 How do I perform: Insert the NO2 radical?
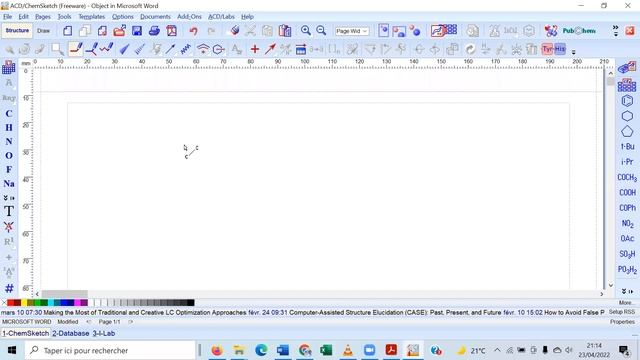[627, 224]
